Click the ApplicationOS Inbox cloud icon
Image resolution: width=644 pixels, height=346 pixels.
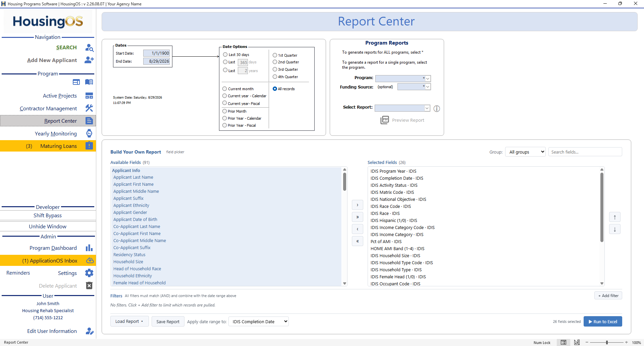[90, 261]
